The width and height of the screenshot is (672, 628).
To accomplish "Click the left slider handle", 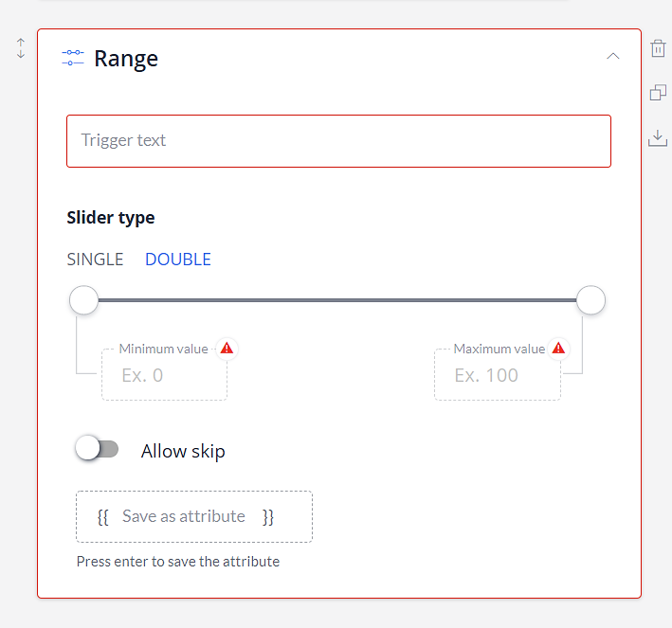I will pyautogui.click(x=84, y=300).
